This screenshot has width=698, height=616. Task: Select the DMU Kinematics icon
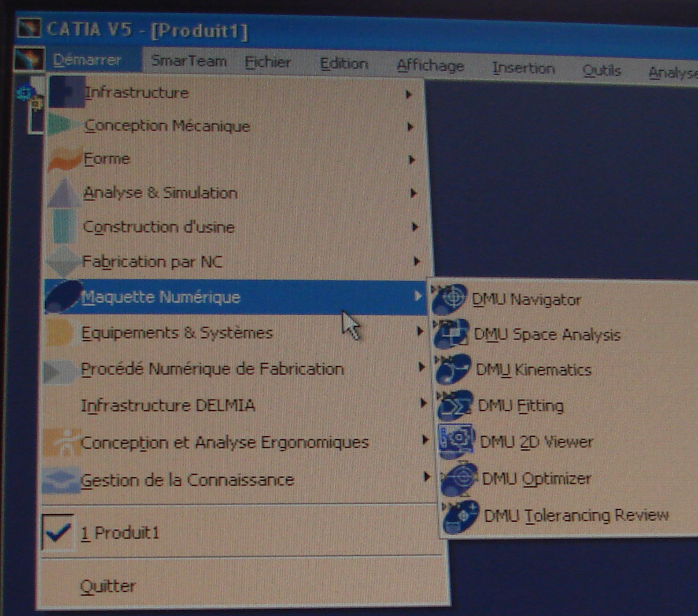click(453, 369)
